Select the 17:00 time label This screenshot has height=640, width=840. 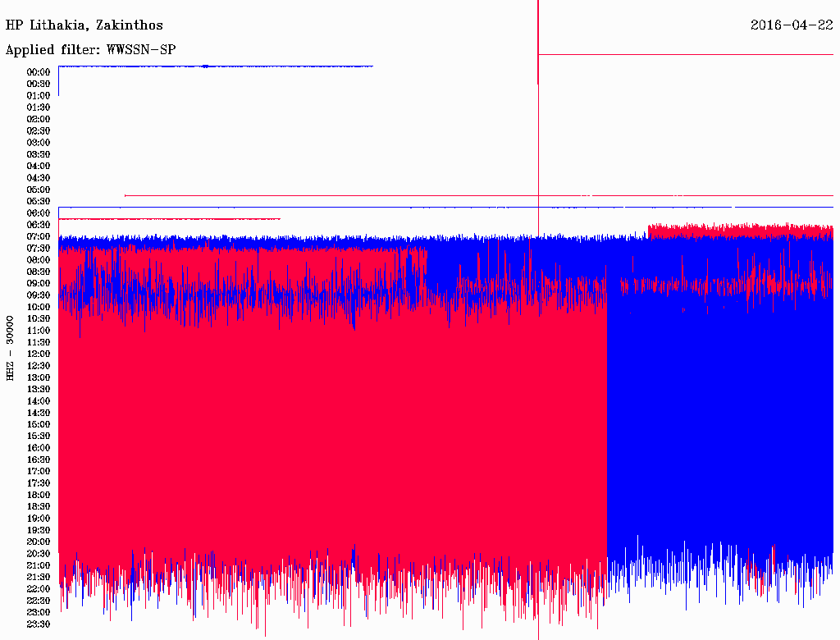pyautogui.click(x=39, y=471)
